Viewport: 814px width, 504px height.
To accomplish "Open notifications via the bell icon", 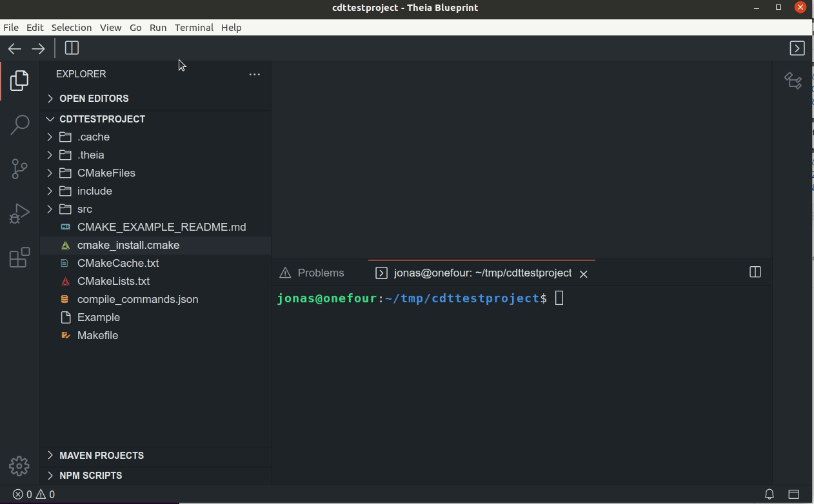I will (x=769, y=494).
